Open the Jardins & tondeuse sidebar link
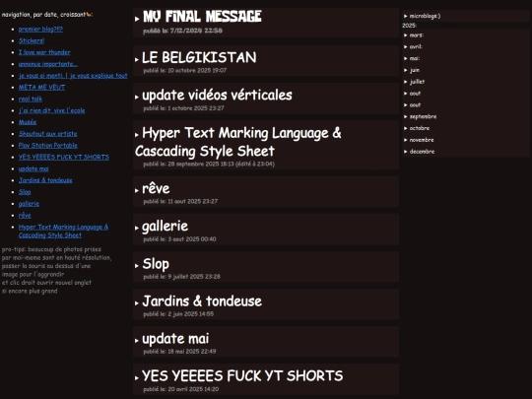Viewport: 532px width, 399px height. (45, 180)
